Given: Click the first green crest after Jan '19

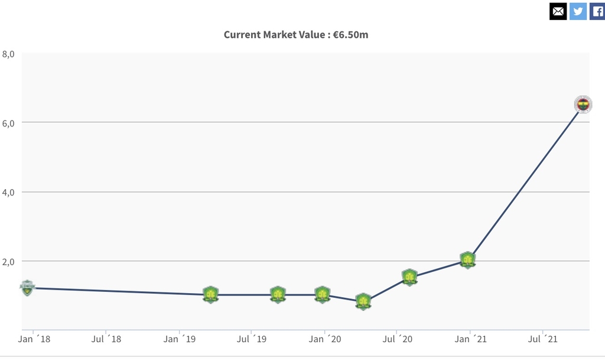Looking at the screenshot, I should (x=210, y=294).
